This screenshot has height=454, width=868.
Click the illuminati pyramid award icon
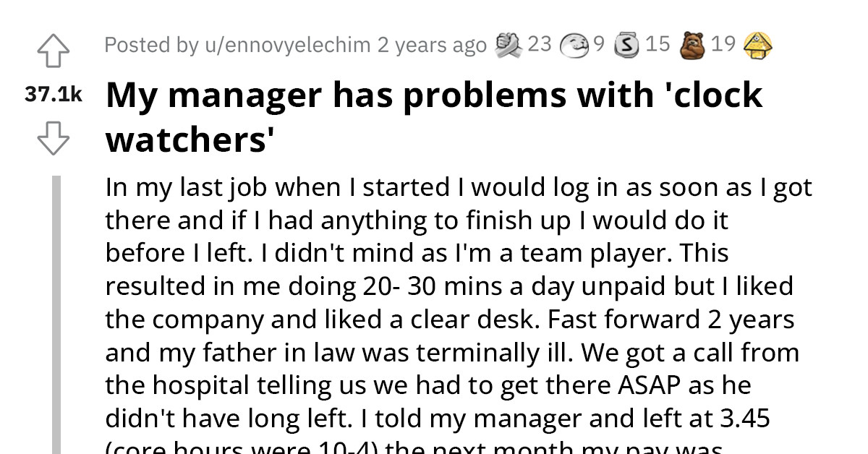[757, 45]
